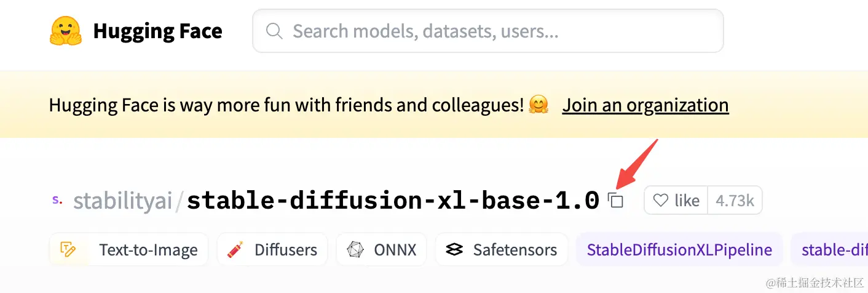The height and width of the screenshot is (293, 868).
Task: Go home via the Hugging Face text
Action: click(x=157, y=31)
